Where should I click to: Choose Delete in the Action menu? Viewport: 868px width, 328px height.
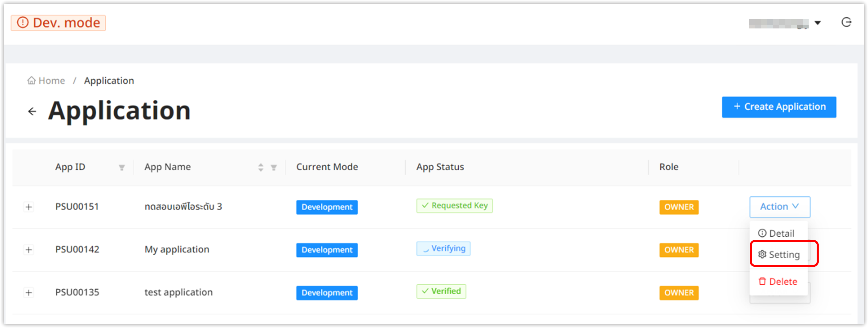tap(778, 282)
